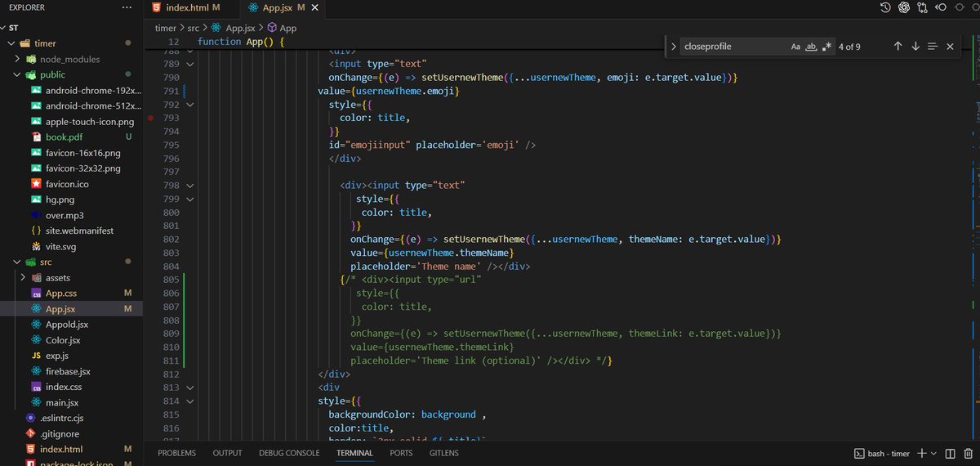The width and height of the screenshot is (980, 466).
Task: Split the terminal pane
Action: coord(949,453)
